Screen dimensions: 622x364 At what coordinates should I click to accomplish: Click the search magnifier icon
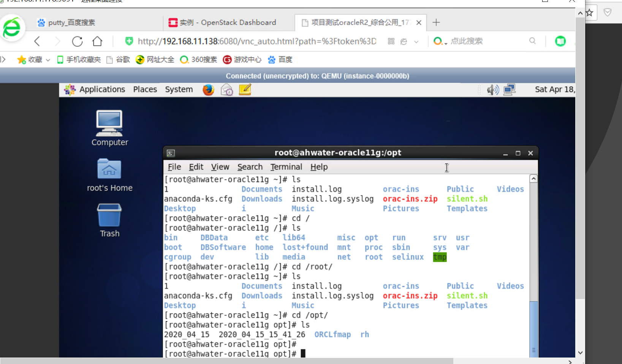(x=532, y=41)
